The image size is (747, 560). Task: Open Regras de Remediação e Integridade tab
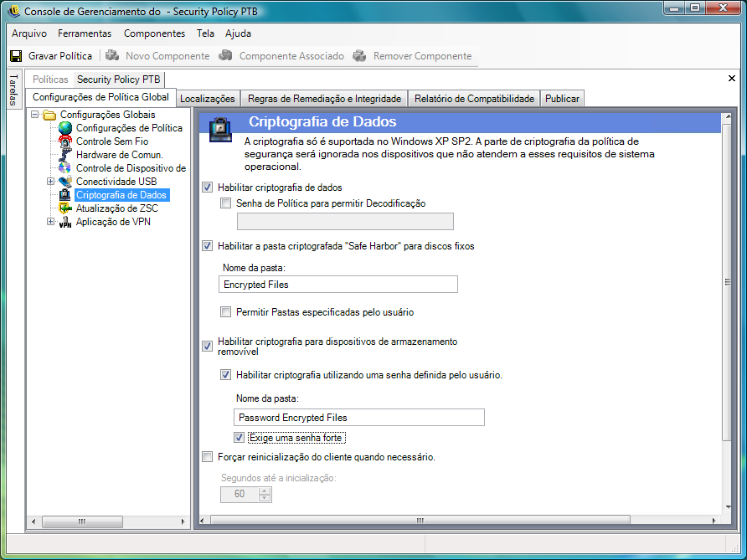tap(324, 99)
